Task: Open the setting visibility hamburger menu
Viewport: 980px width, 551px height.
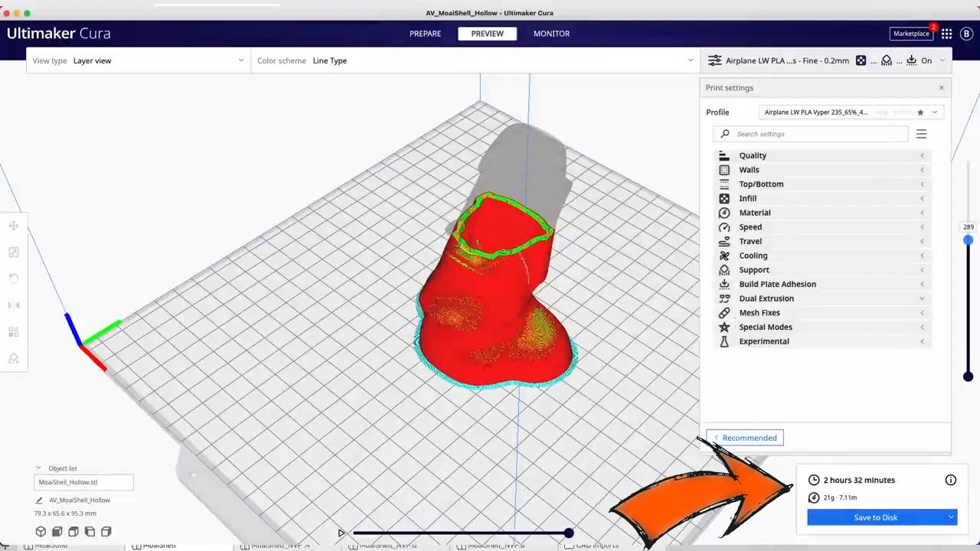Action: pyautogui.click(x=921, y=134)
